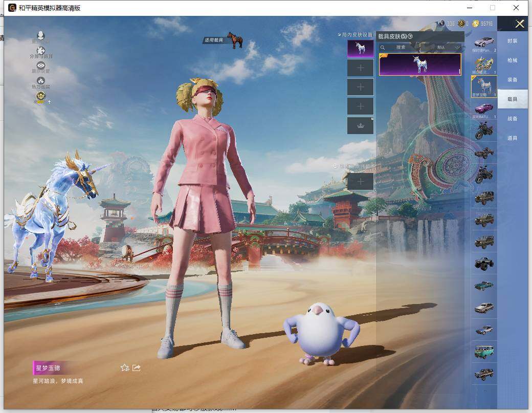Add a skin in the second plus slot

tap(360, 68)
